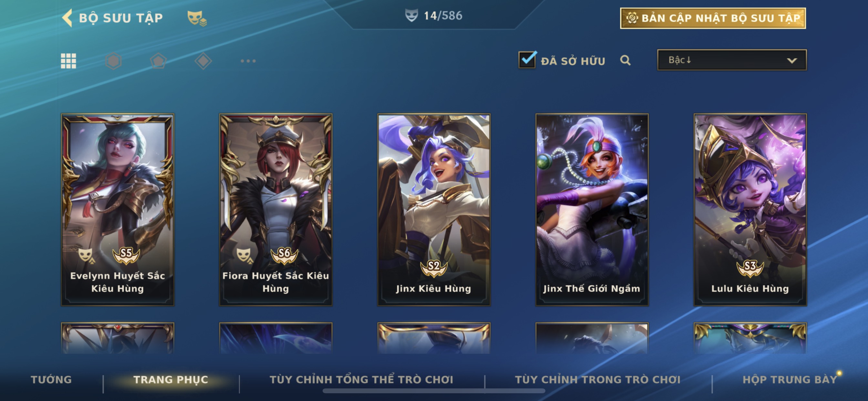868x401 pixels.
Task: Open Tùy Chỉnh Trong Trò Chơi tab
Action: tap(598, 380)
